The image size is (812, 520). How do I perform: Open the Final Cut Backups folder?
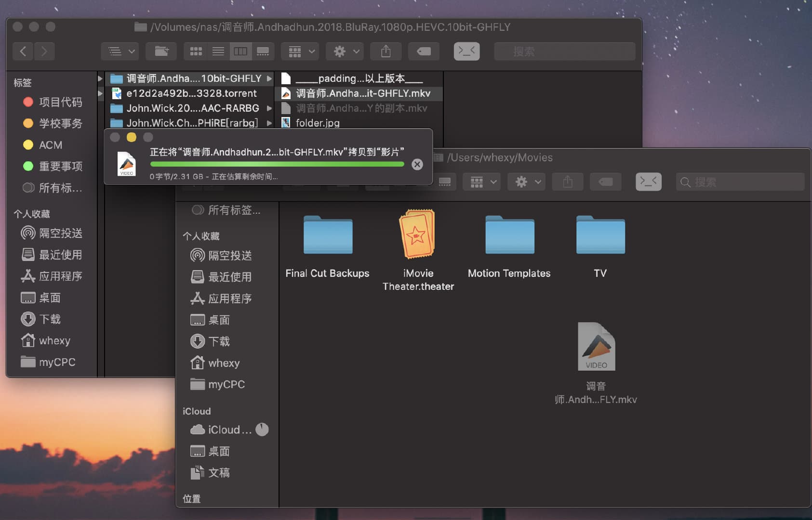click(x=328, y=235)
